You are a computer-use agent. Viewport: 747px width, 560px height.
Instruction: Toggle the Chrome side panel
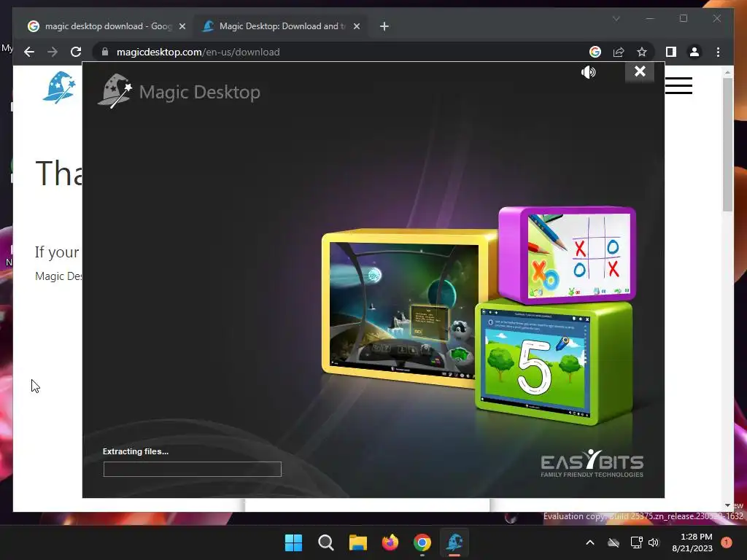point(671,52)
